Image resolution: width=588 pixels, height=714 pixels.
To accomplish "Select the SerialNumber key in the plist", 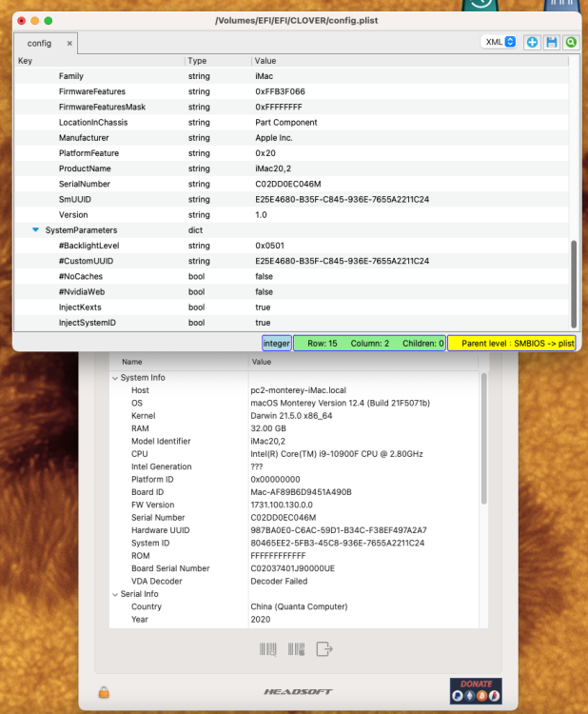I will tap(84, 184).
